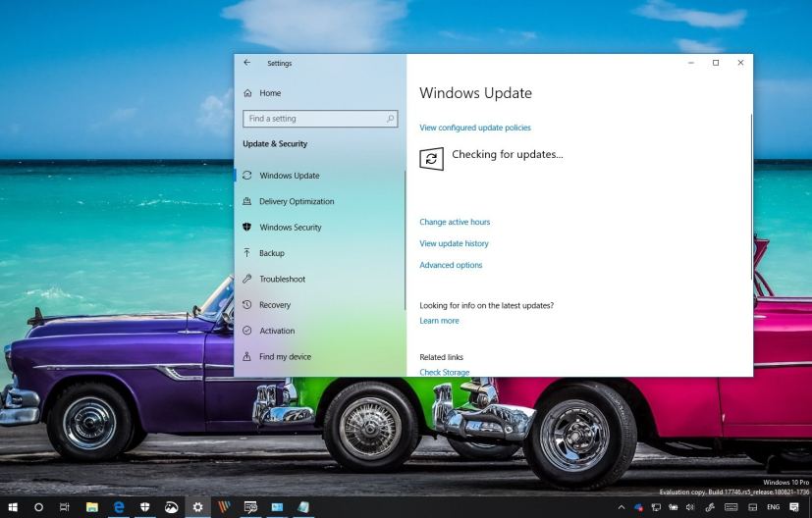This screenshot has width=812, height=518.
Task: Click the sidebar navigation scrollbar
Action: point(405,240)
